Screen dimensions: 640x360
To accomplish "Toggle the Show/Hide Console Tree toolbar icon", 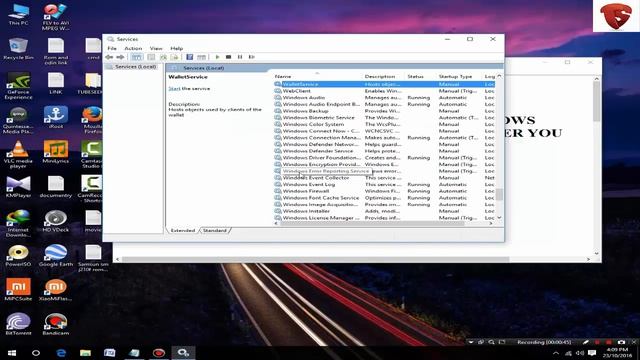I will pyautogui.click(x=136, y=57).
